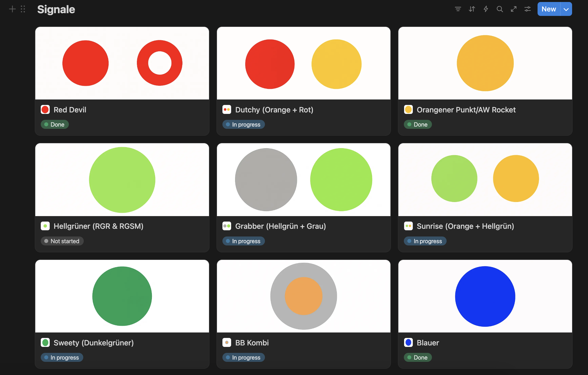This screenshot has width=588, height=375.
Task: Click the plus add block icon
Action: [12, 9]
